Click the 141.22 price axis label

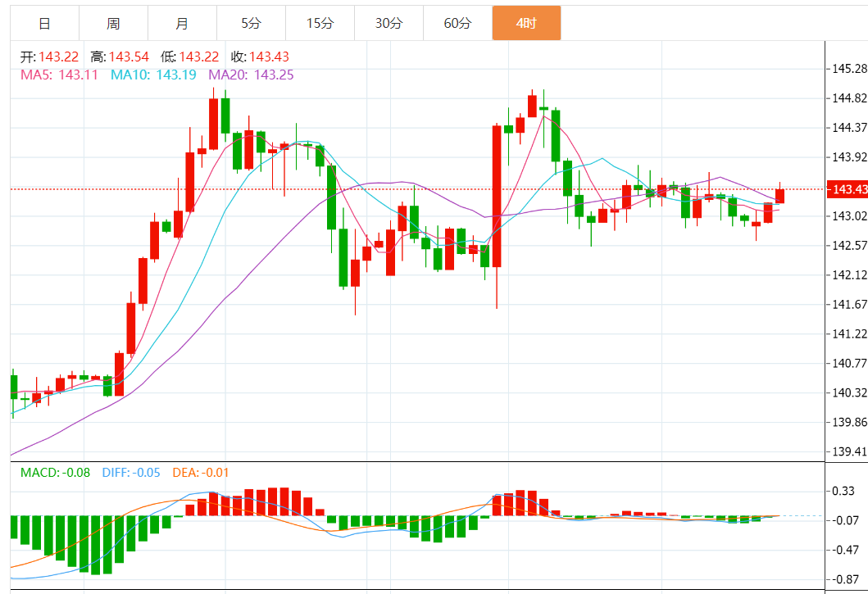tap(849, 333)
